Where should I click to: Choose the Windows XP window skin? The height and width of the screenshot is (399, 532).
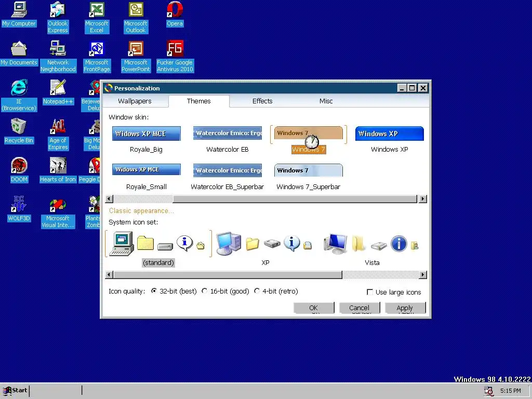[x=390, y=140]
